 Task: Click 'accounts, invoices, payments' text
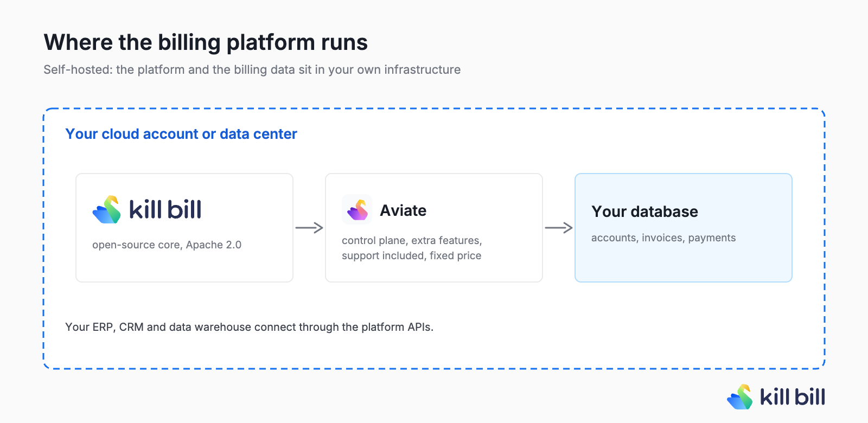click(x=663, y=238)
